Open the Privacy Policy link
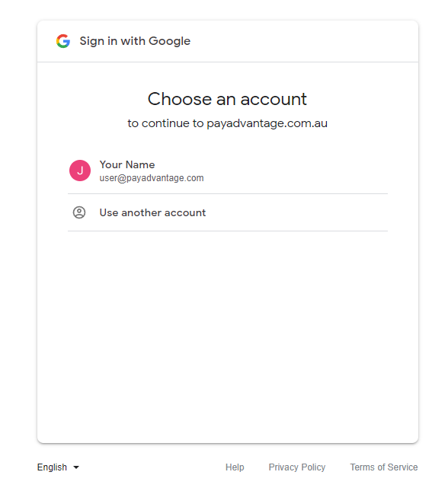 297,467
